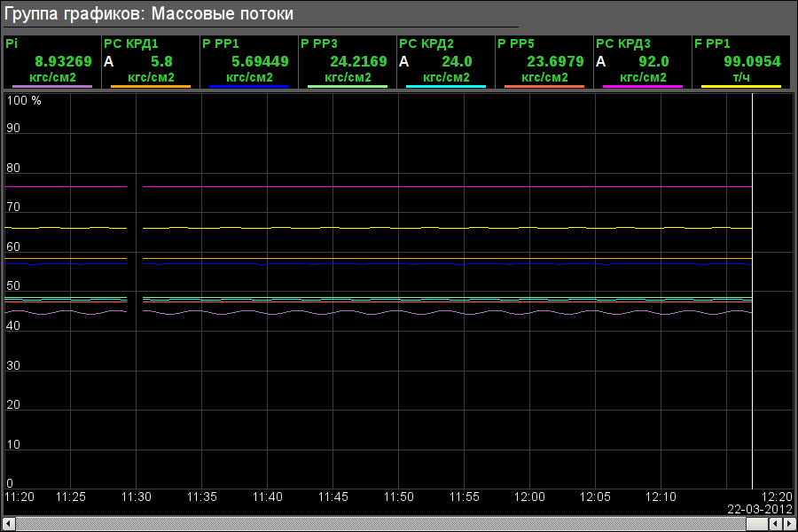
Task: Click the left arrow of the horizontal scrollbar
Action: 7,524
